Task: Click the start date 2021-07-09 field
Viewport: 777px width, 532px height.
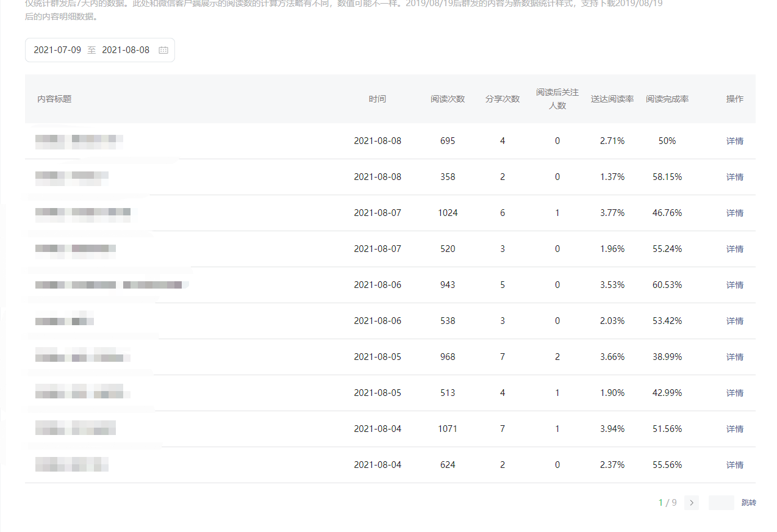Action: point(57,50)
